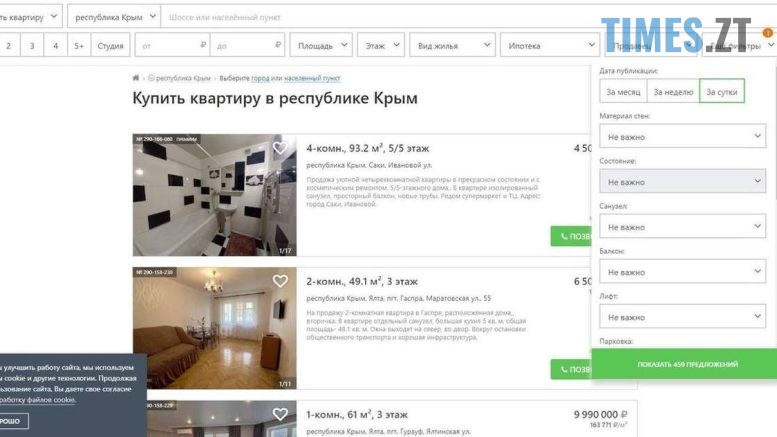Favorite the 1-комн. 61 м² listing with heart icon
The height and width of the screenshot is (437, 777).
pyautogui.click(x=280, y=414)
